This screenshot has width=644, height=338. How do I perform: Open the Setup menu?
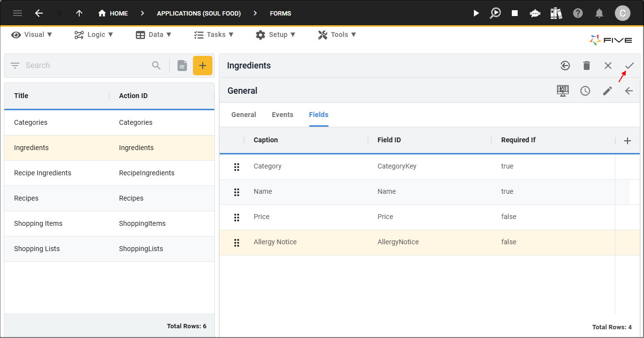275,34
